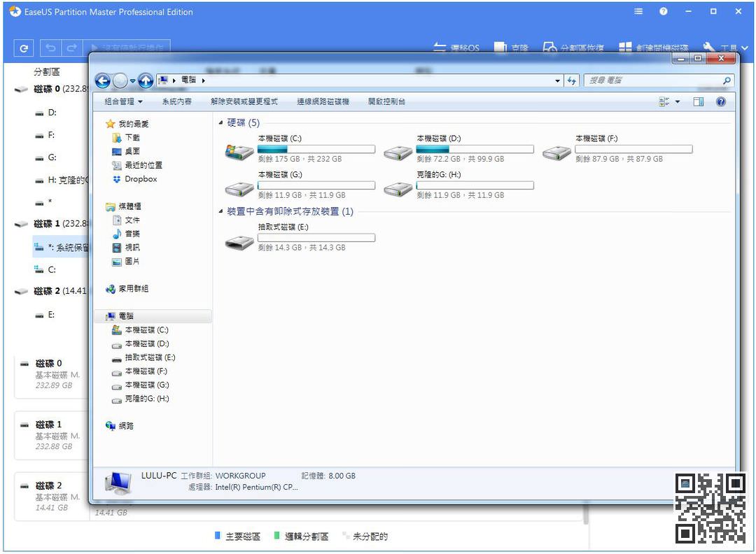Select 本機磁碟 (C:) drive in content pane
The image size is (756, 554).
(300, 148)
